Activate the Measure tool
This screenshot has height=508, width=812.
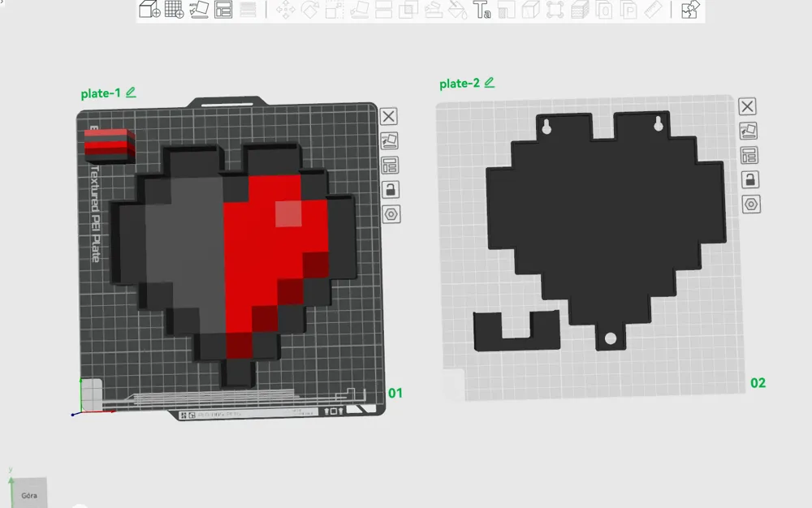652,12
